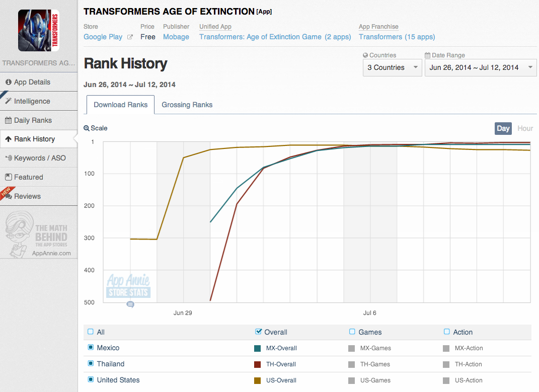Open Reviews section in the sidebar
Screen dimensions: 539x392
tap(39, 196)
